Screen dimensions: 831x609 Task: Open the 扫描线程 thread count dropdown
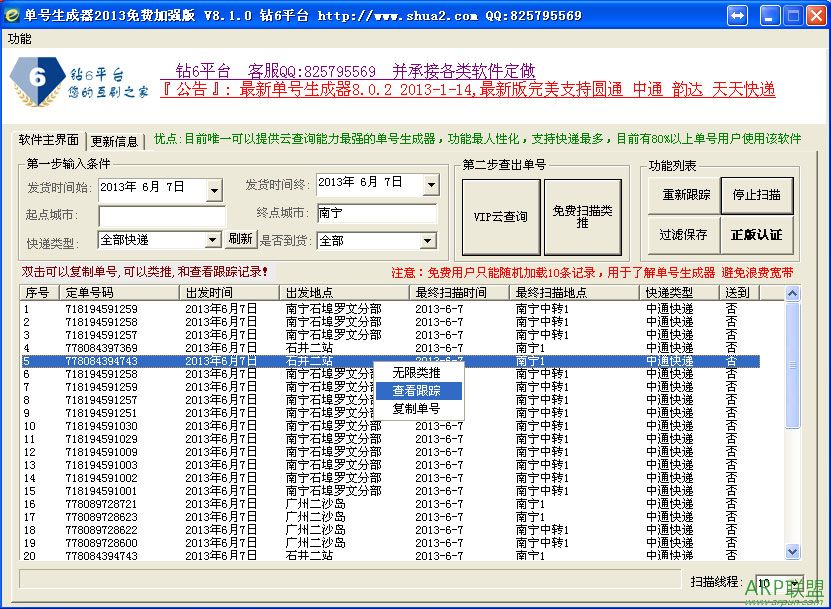(794, 583)
